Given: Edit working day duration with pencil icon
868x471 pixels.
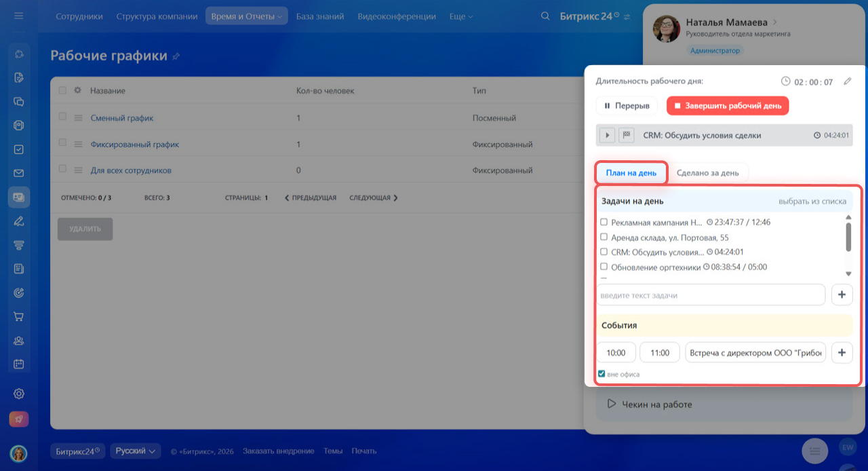Looking at the screenshot, I should click(847, 81).
